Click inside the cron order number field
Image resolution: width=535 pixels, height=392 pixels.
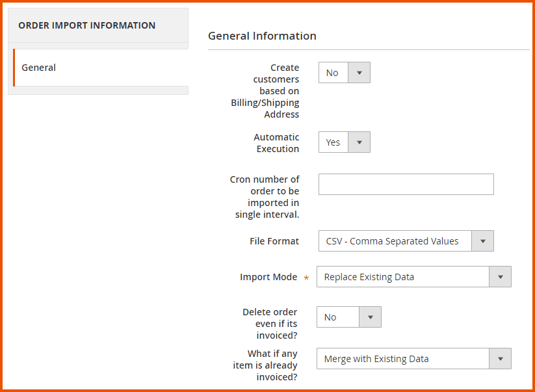click(x=406, y=184)
